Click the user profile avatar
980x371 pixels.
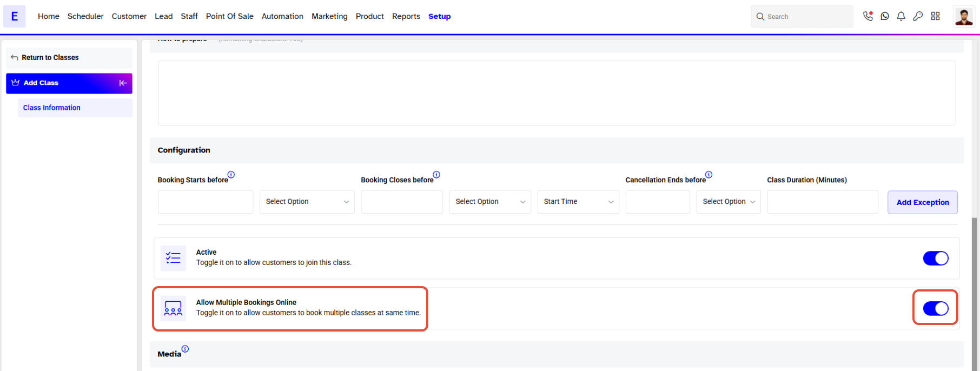964,16
